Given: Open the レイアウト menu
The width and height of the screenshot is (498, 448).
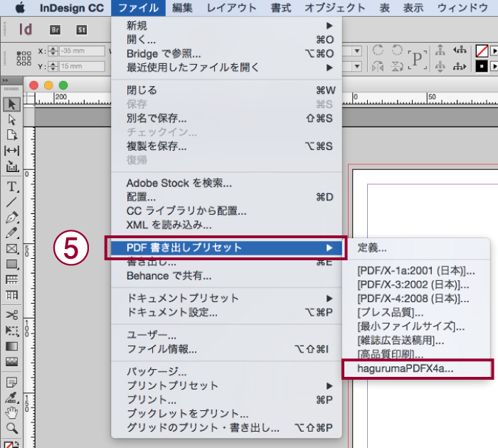Looking at the screenshot, I should pyautogui.click(x=231, y=8).
